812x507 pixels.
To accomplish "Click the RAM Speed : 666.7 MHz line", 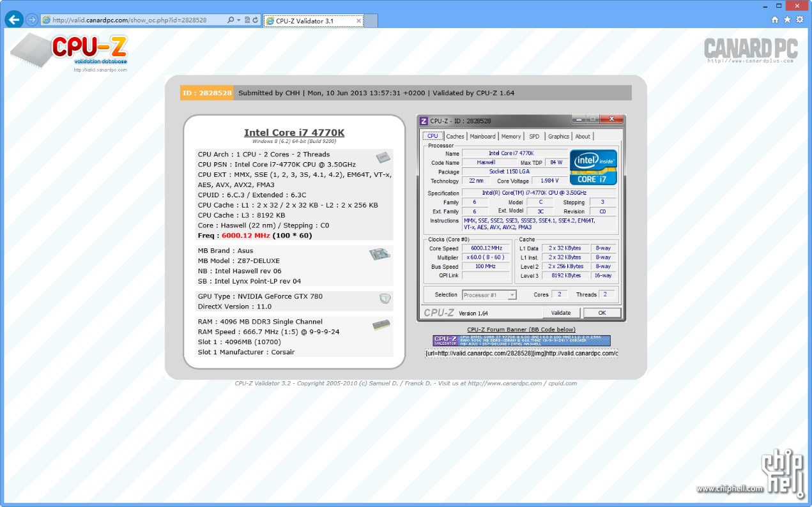I will click(x=268, y=331).
